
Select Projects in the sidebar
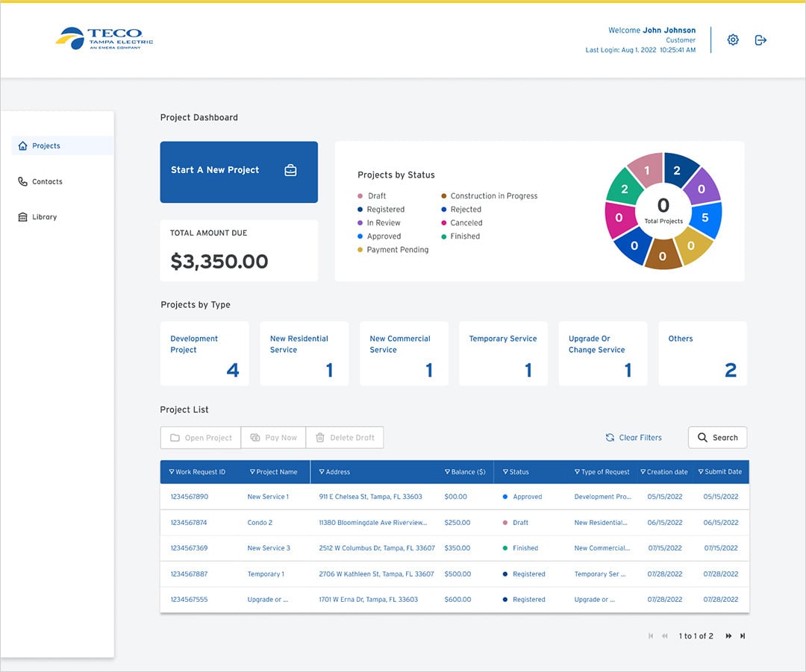pos(46,146)
